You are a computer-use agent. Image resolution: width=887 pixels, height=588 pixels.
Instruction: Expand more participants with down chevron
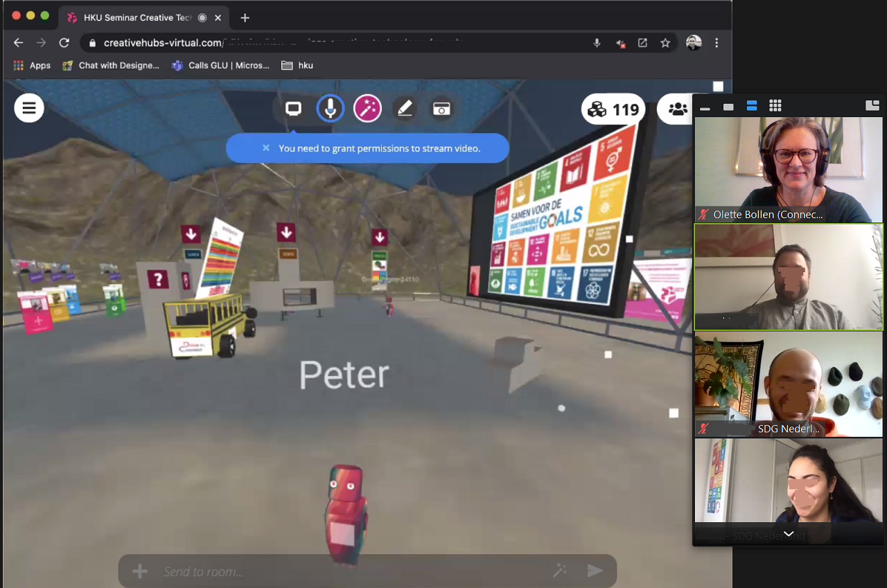[x=789, y=534]
